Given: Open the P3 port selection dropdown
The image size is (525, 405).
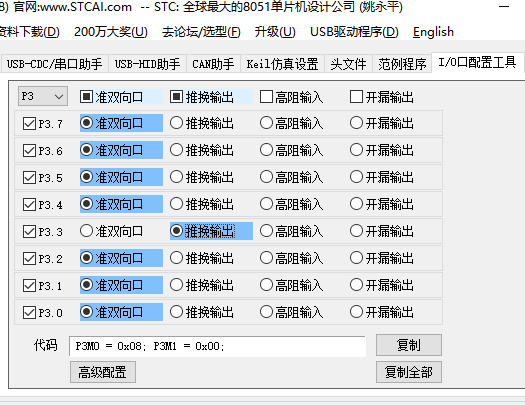Looking at the screenshot, I should click(x=43, y=96).
